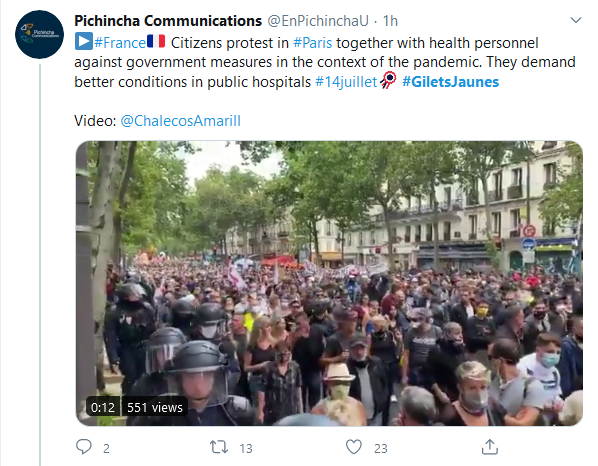Open the share upload icon

[490, 447]
